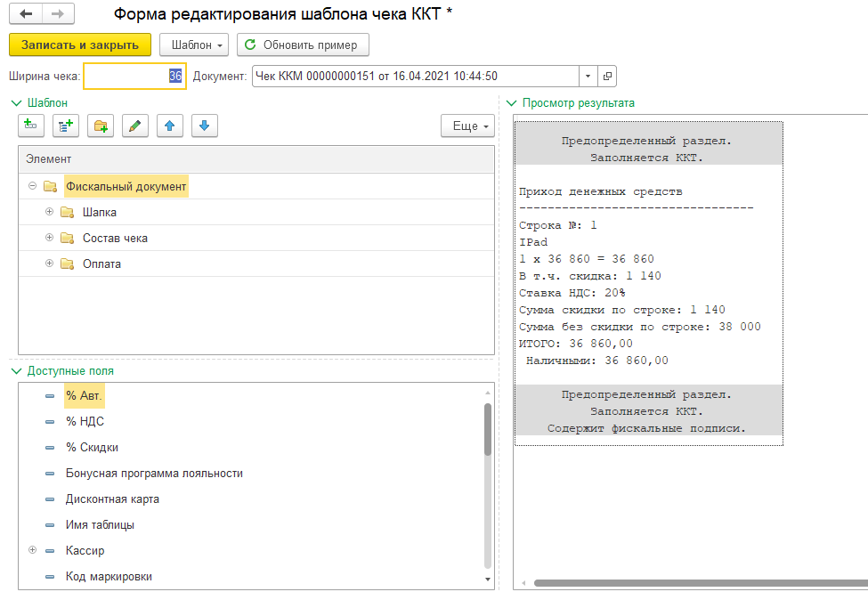Click the add field icon in template toolbar
This screenshot has height=600, width=868.
[x=31, y=126]
